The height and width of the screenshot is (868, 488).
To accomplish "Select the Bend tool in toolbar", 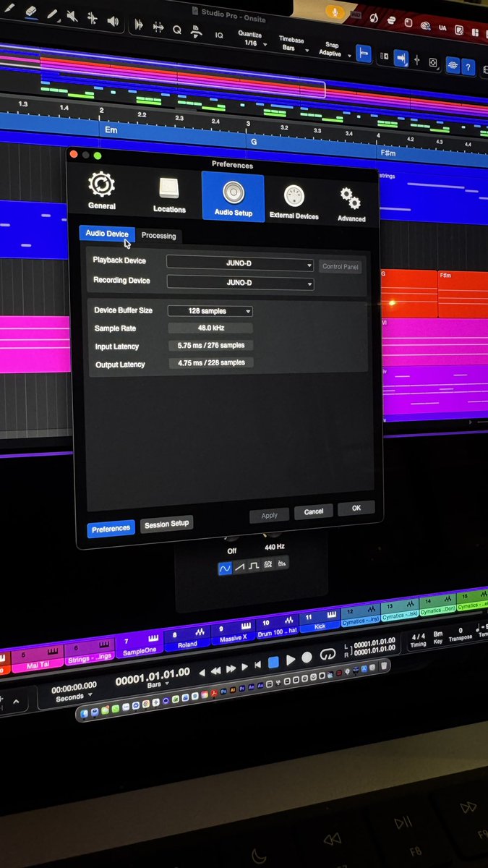I will [x=93, y=19].
